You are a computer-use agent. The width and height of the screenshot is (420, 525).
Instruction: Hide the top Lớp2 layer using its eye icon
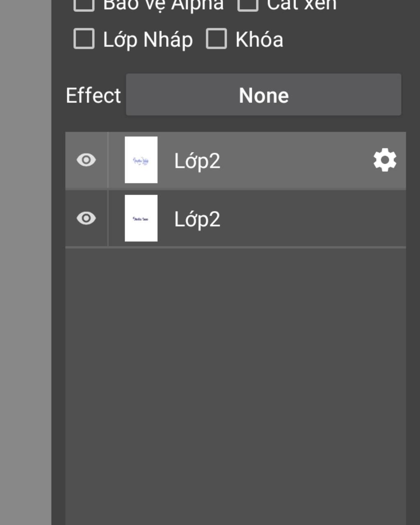tap(86, 160)
